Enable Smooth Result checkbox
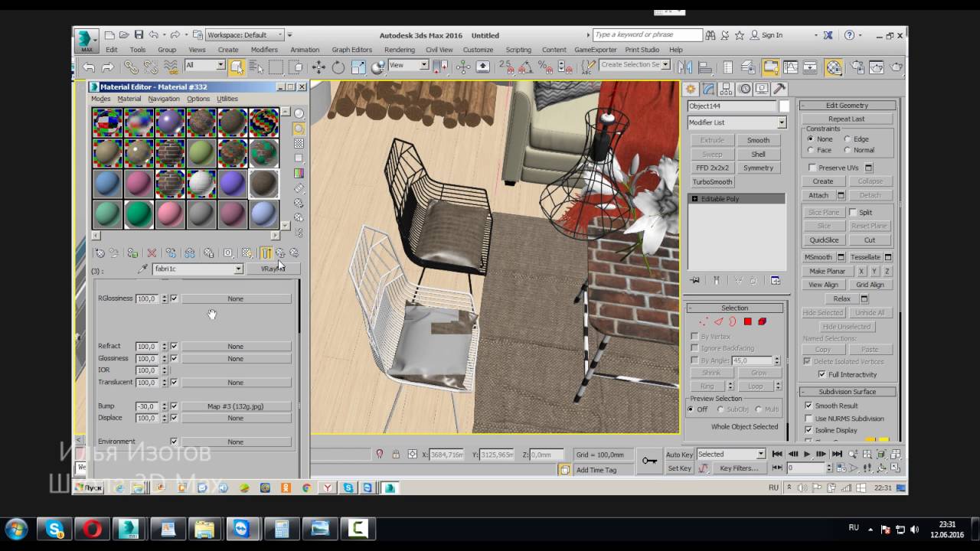 pyautogui.click(x=808, y=406)
